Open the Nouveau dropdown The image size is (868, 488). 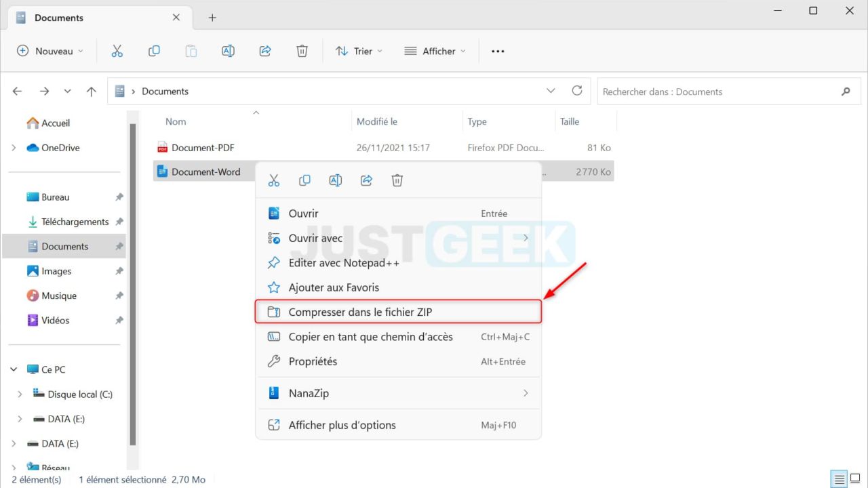point(50,51)
